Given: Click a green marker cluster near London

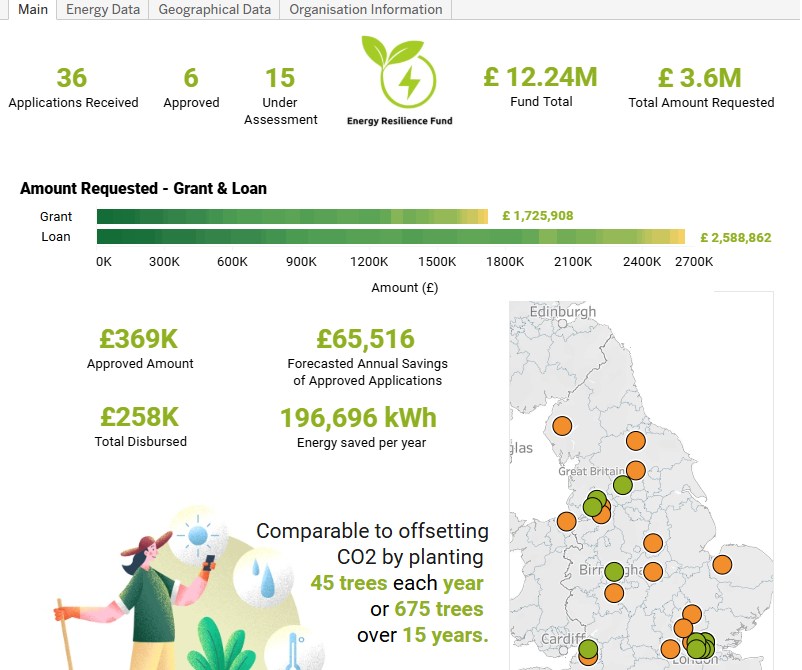Looking at the screenshot, I should point(699,645).
